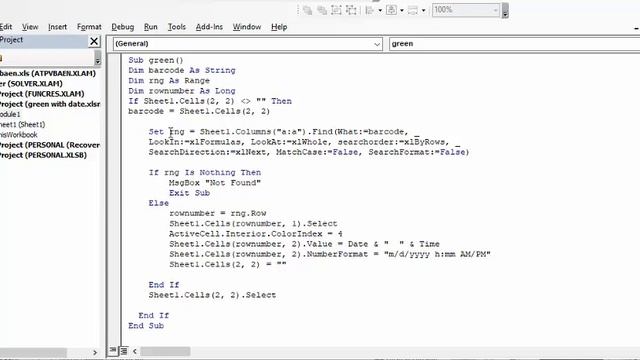
Task: Open the Make Same Size dropdown arrow
Action: coord(423,10)
